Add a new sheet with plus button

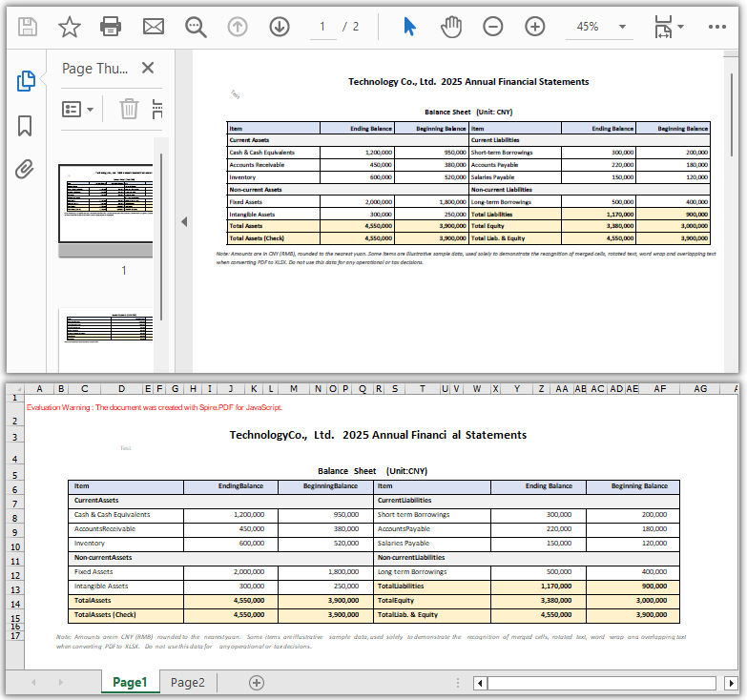click(x=257, y=683)
